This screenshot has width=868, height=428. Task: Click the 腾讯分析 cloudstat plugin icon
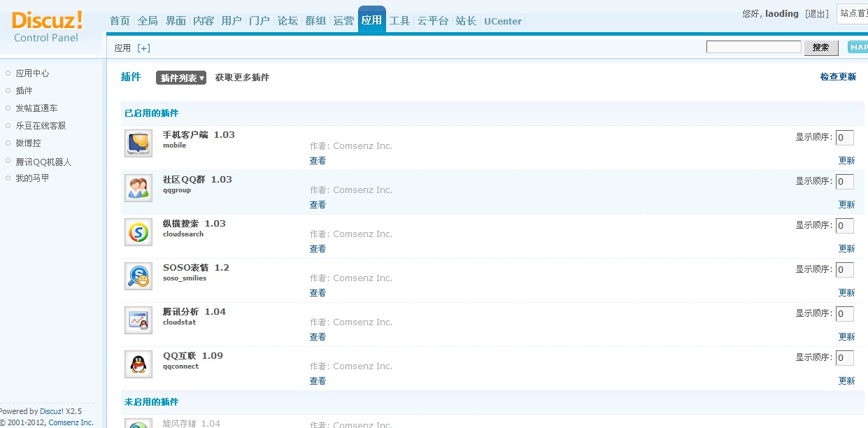tap(138, 320)
